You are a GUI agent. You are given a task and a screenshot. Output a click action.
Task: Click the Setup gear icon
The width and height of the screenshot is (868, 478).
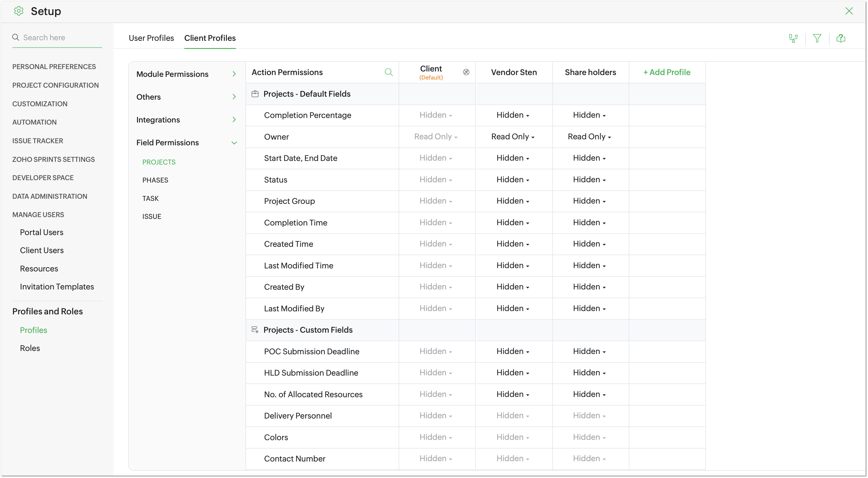(x=19, y=11)
